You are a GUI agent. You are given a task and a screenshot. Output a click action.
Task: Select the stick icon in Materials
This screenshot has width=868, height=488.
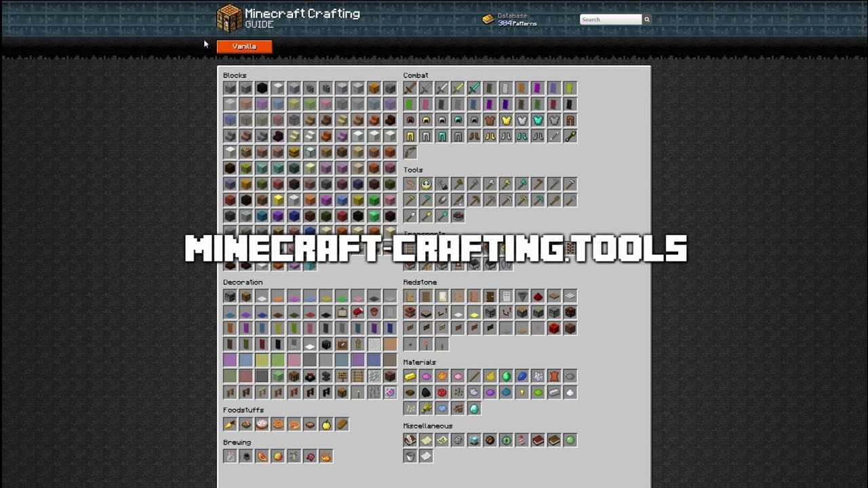pos(474,376)
